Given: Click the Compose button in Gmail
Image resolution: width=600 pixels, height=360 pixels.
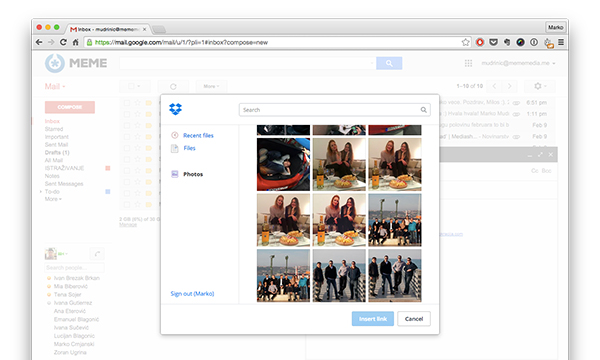Looking at the screenshot, I should click(70, 107).
